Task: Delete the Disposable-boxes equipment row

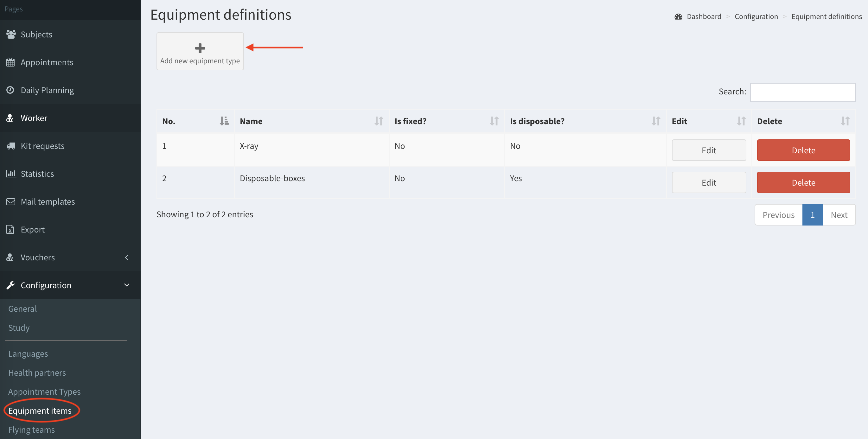Action: tap(803, 182)
